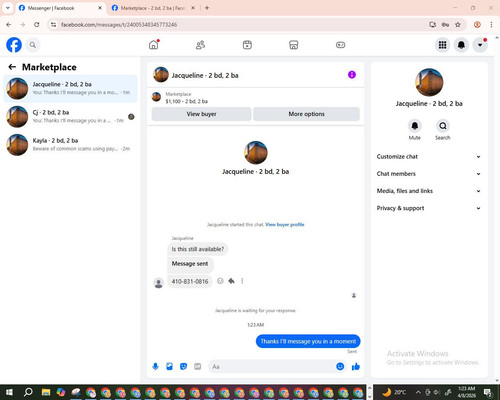
Task: Click the More options button
Action: pyautogui.click(x=306, y=114)
